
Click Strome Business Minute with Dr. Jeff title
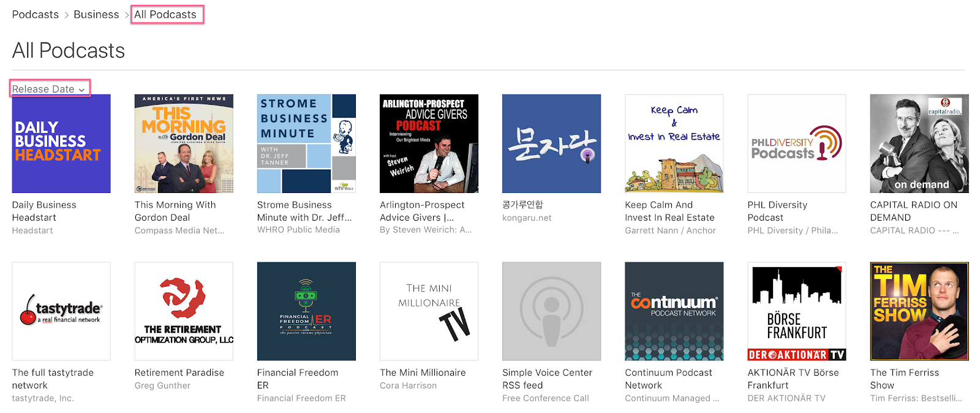tap(304, 211)
